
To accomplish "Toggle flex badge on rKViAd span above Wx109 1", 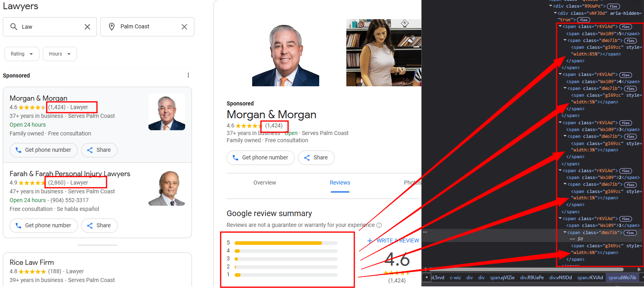I will 626,219.
